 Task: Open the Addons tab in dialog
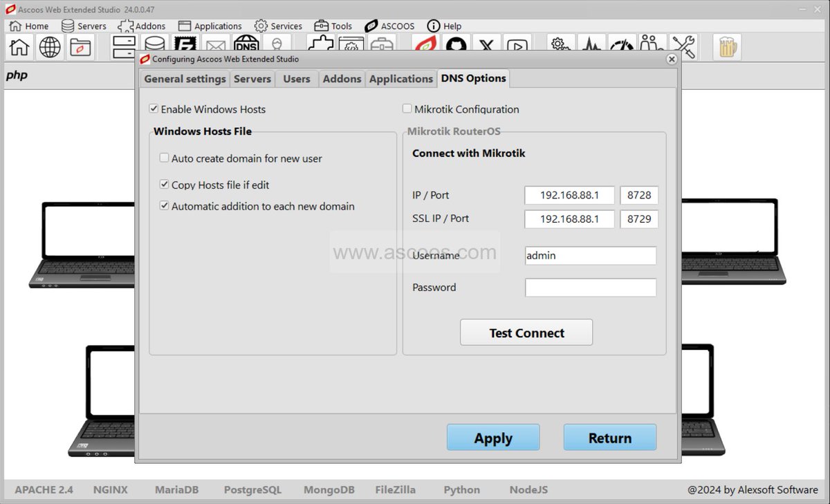(342, 79)
